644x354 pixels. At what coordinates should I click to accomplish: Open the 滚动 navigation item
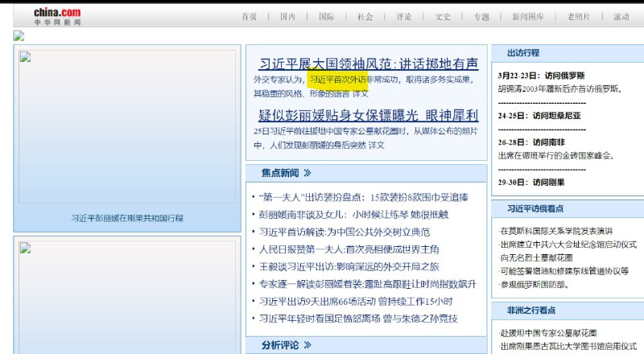tap(621, 17)
